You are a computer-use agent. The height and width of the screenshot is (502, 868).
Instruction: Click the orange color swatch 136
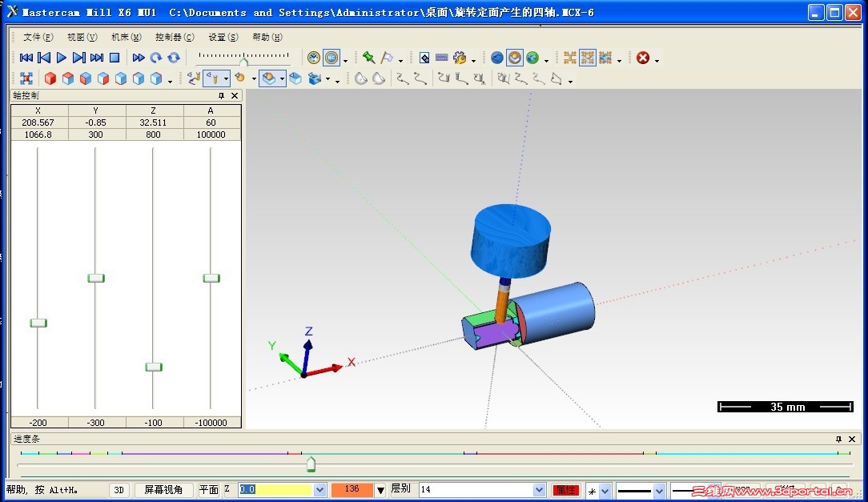pyautogui.click(x=352, y=489)
